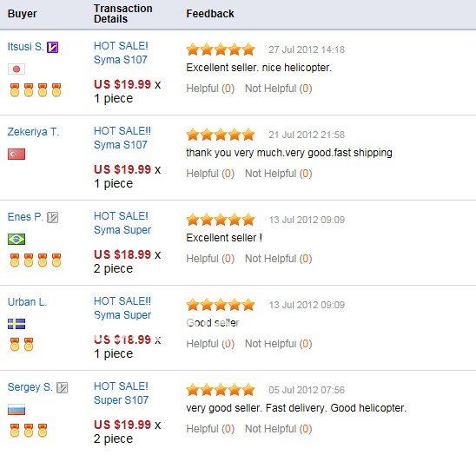Screen dimensions: 476x455
Task: Mark 'Excellent seller !' review as Helpful
Action: coord(210,258)
